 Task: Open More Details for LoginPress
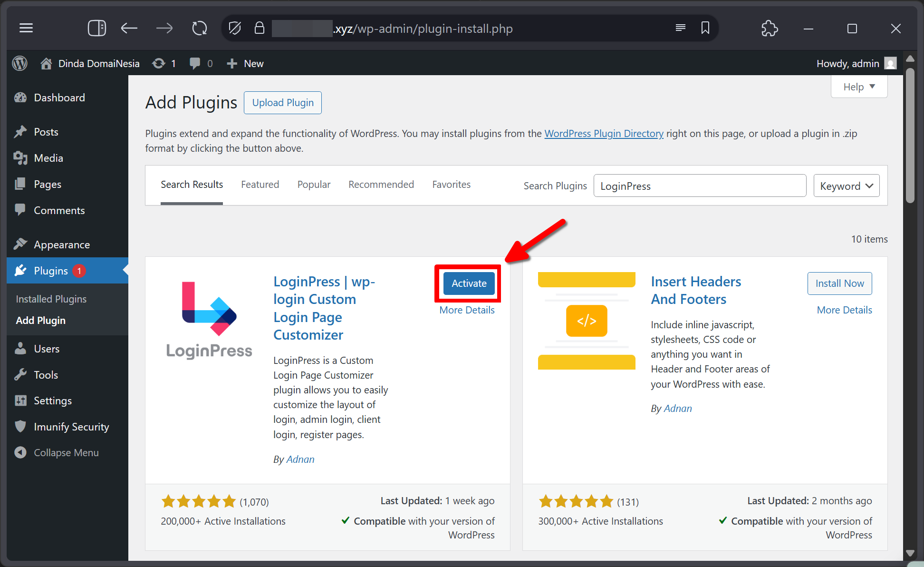pos(467,310)
